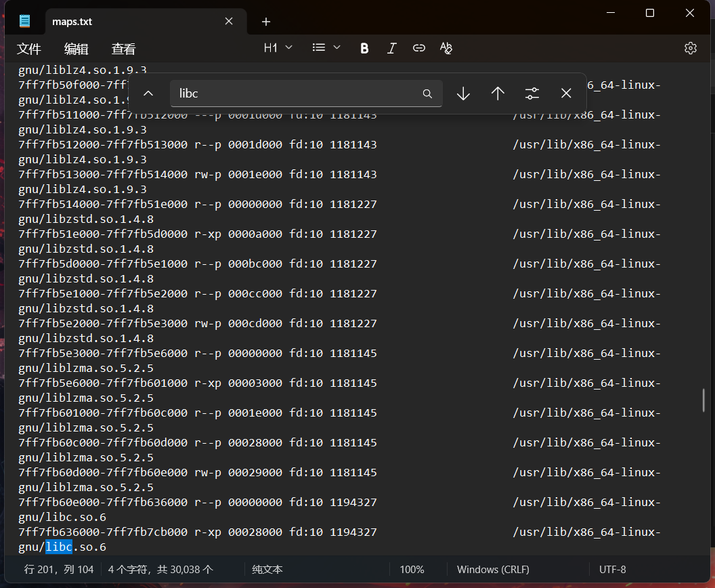Collapse the find bar with chevron

point(148,93)
